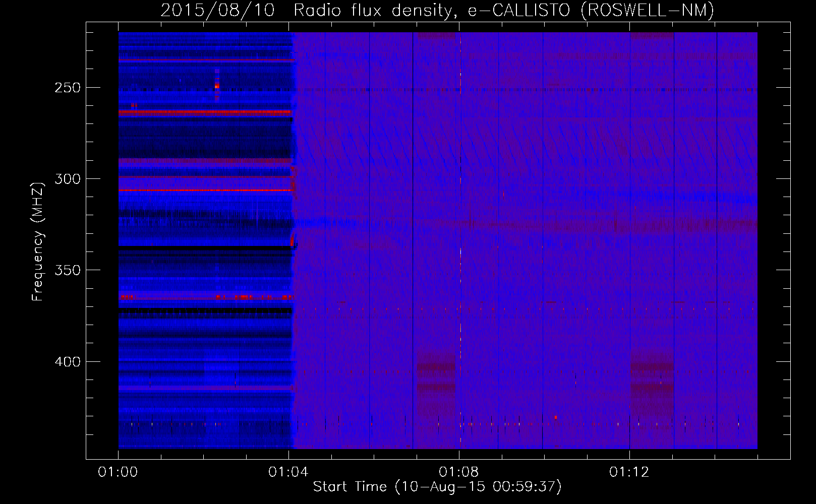Click the 01:12 time tick label

pos(629,472)
